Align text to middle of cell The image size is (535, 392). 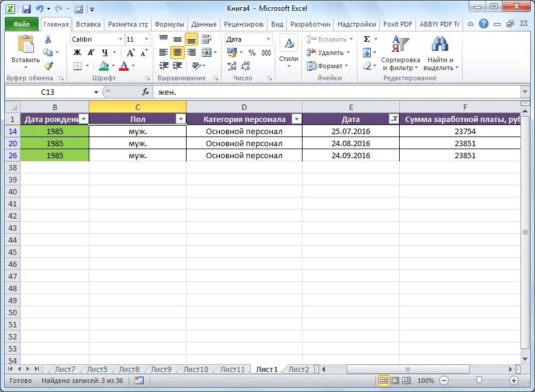point(178,39)
